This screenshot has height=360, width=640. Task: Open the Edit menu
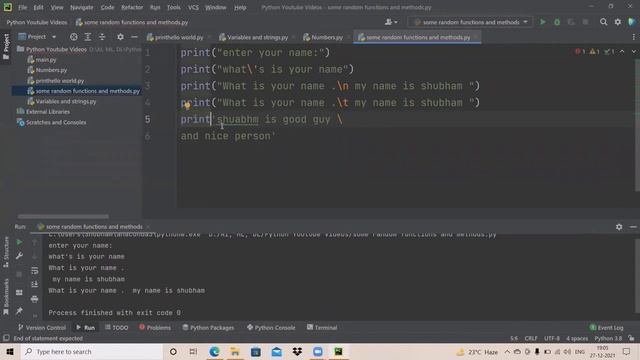pos(38,7)
